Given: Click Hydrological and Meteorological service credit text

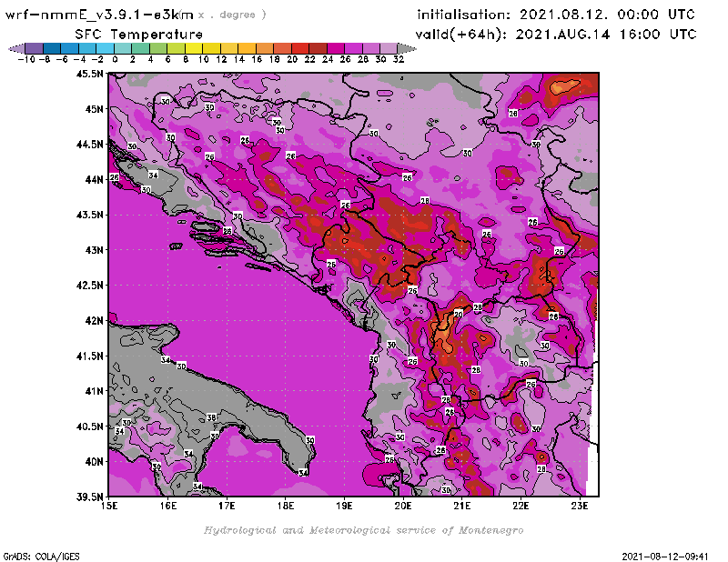Looking at the screenshot, I should pyautogui.click(x=362, y=529).
